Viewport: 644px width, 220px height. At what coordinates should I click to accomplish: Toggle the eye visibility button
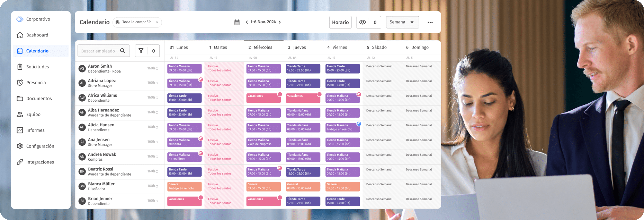point(363,22)
